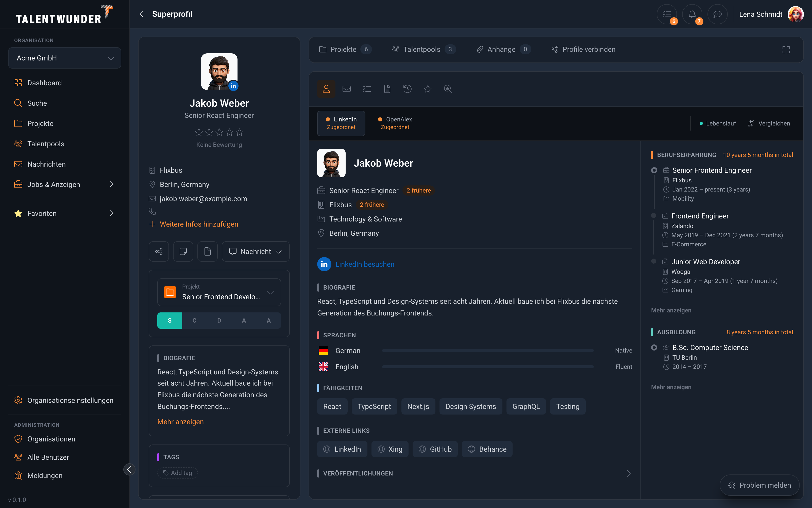Open Projekte 6 tab
Viewport: 812px width, 508px height.
[345, 49]
